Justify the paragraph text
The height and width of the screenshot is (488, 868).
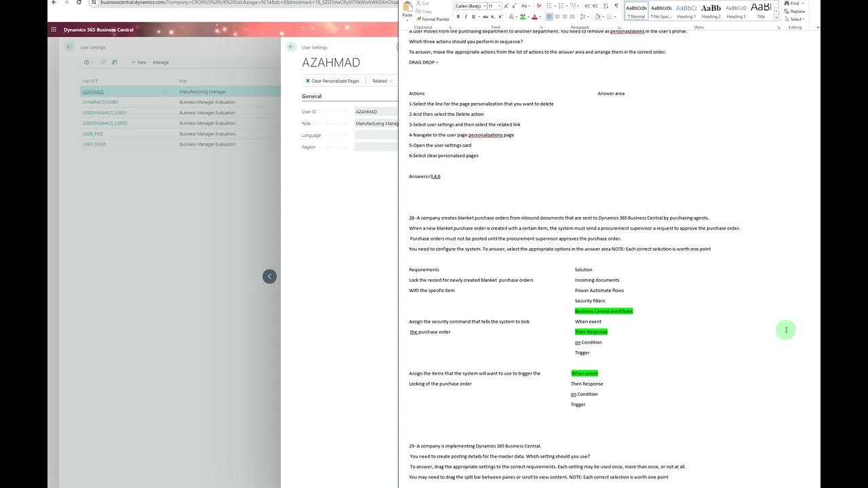coord(572,17)
